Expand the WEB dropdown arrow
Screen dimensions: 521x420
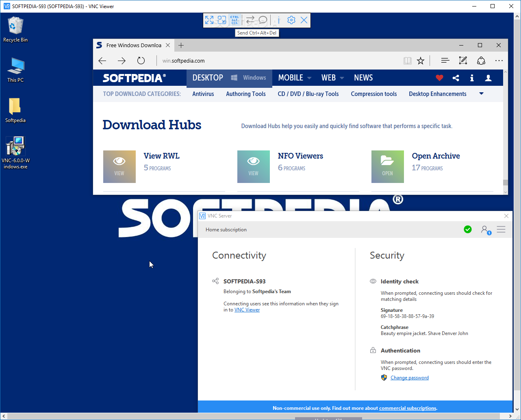click(x=342, y=78)
